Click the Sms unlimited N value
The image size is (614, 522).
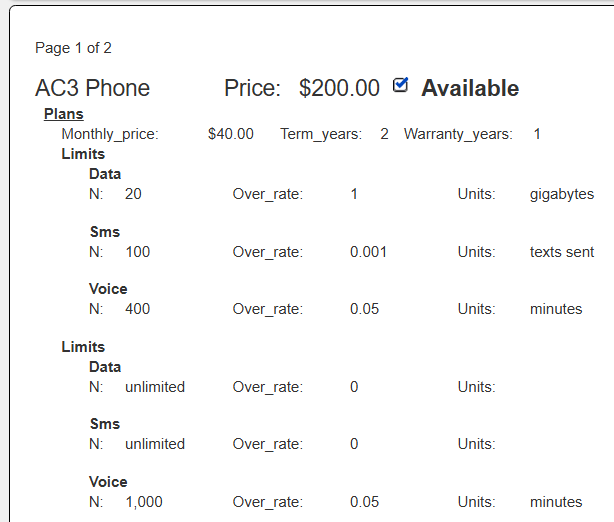click(155, 444)
